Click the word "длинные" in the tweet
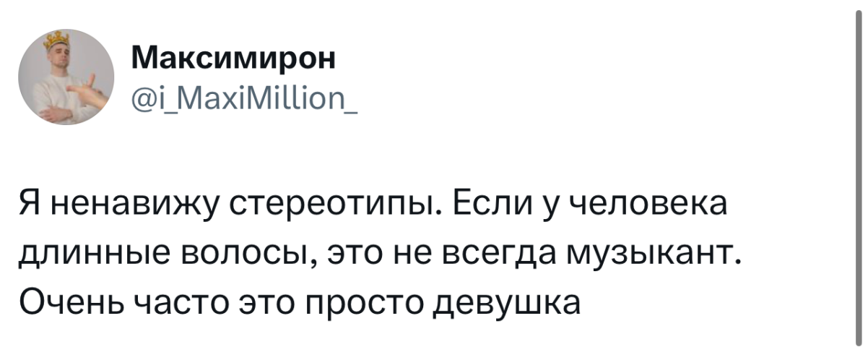 [97, 255]
